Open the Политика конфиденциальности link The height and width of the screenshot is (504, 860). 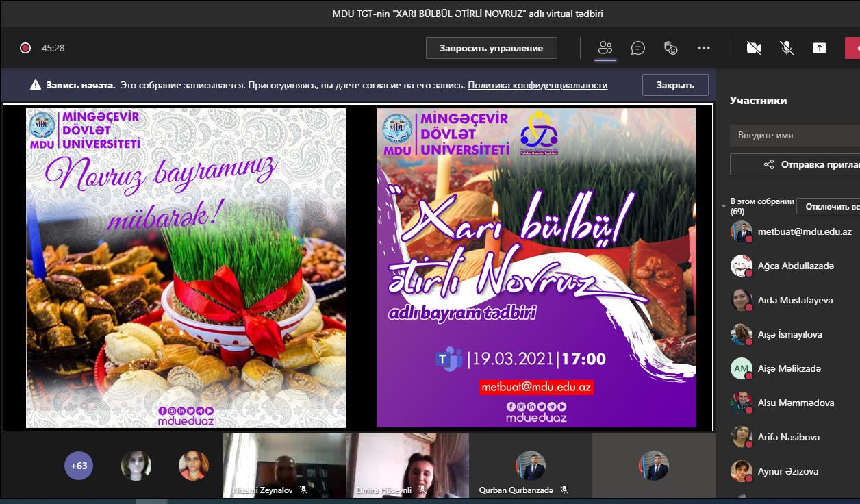click(x=537, y=86)
